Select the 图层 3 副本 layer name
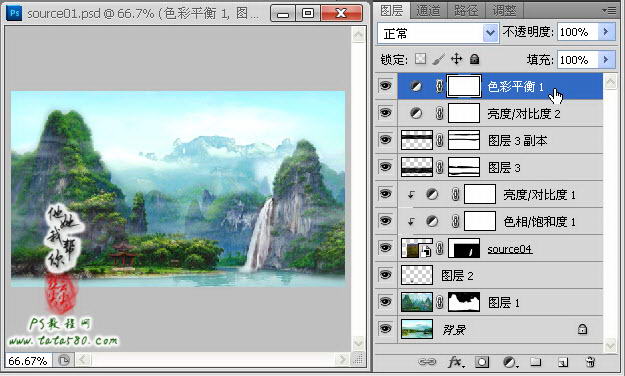 tap(517, 141)
